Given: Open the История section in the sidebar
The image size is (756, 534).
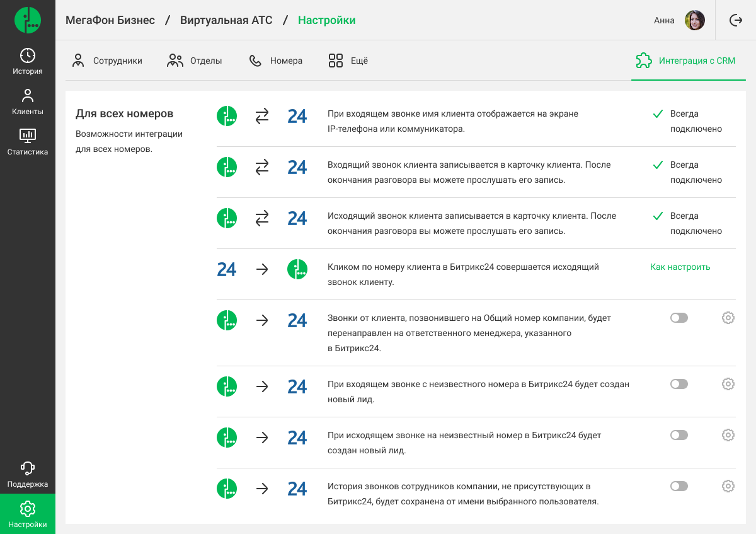Looking at the screenshot, I should coord(28,61).
